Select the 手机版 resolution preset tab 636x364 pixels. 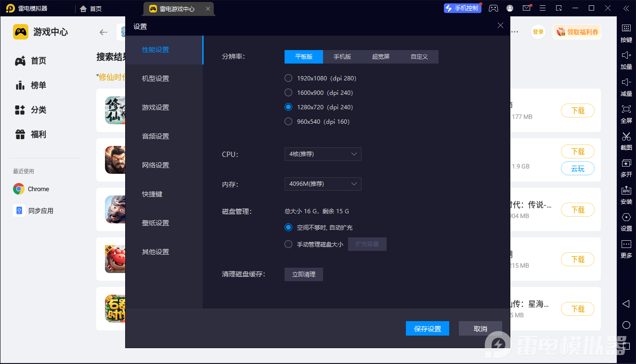pos(342,56)
